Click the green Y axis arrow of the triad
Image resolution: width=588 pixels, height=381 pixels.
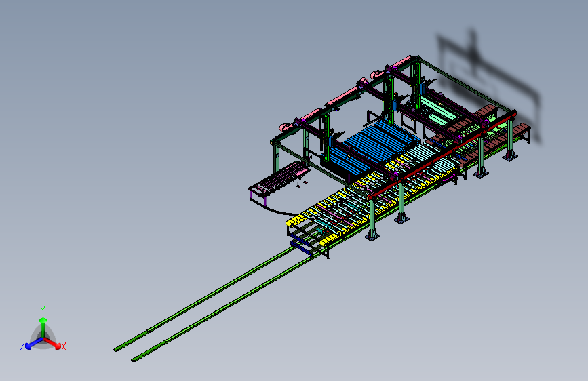coord(43,326)
